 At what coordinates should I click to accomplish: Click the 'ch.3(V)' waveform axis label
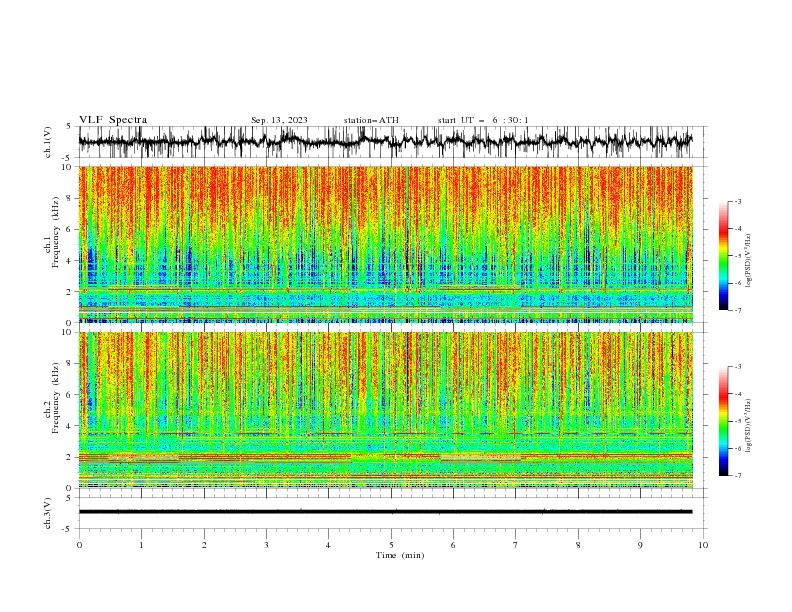pyautogui.click(x=48, y=513)
